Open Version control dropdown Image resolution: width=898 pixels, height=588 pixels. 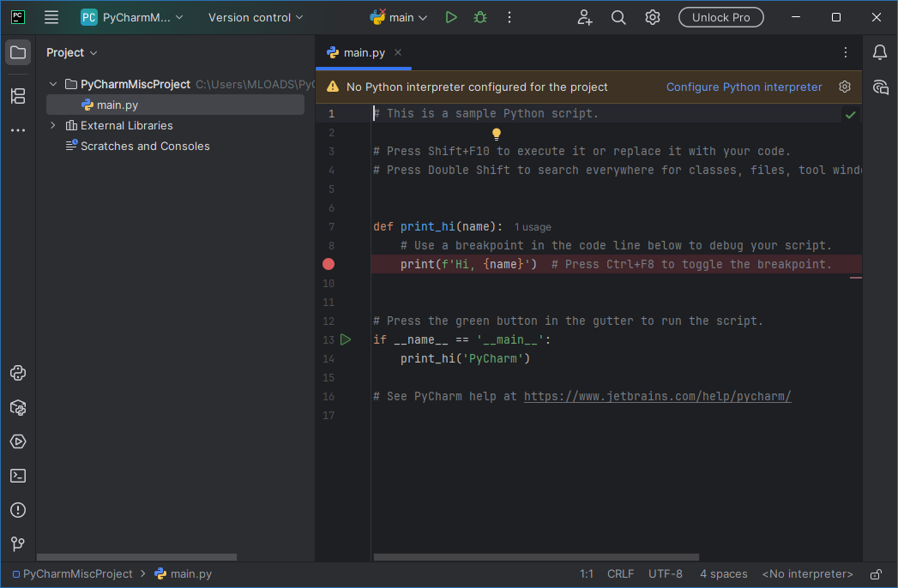tap(256, 17)
